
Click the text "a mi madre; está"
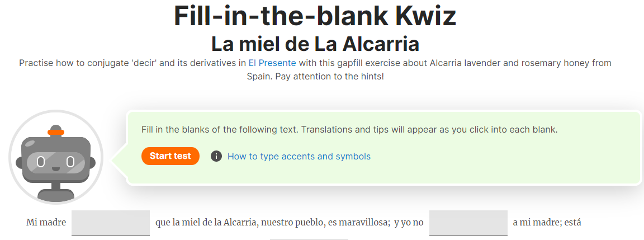(x=547, y=223)
